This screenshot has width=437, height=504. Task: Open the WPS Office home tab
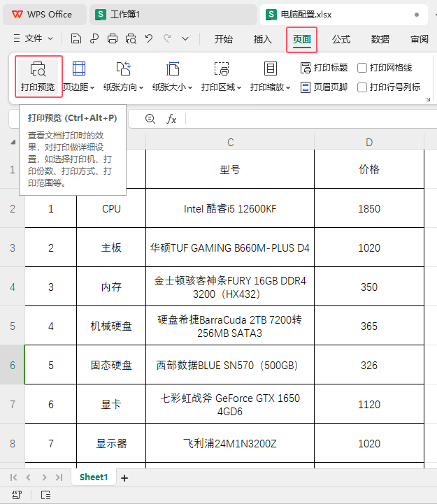45,15
